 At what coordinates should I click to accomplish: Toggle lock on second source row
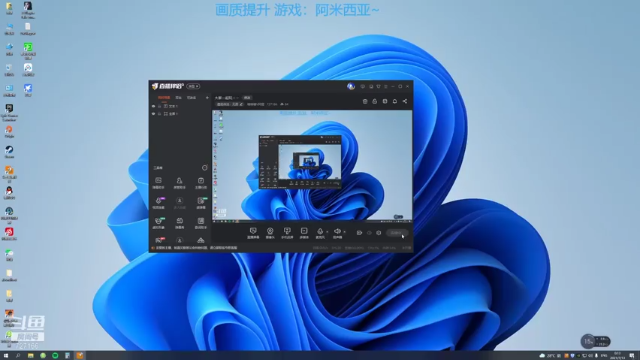coord(160,114)
